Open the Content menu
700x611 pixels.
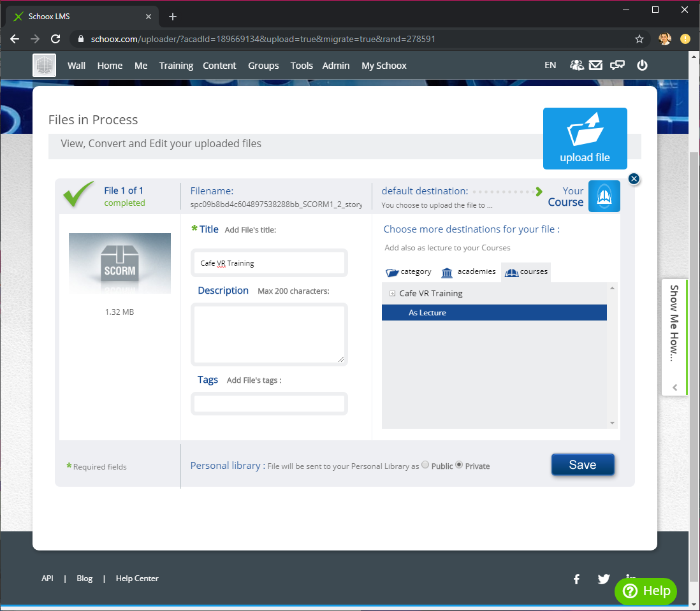[219, 66]
